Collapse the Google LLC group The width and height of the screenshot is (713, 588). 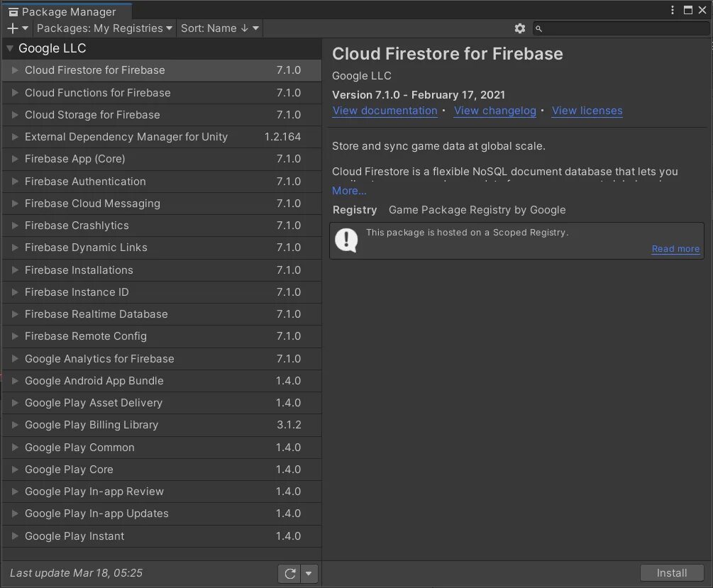coord(9,48)
